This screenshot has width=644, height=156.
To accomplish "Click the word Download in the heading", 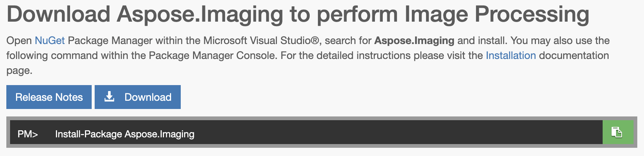I will click(59, 14).
